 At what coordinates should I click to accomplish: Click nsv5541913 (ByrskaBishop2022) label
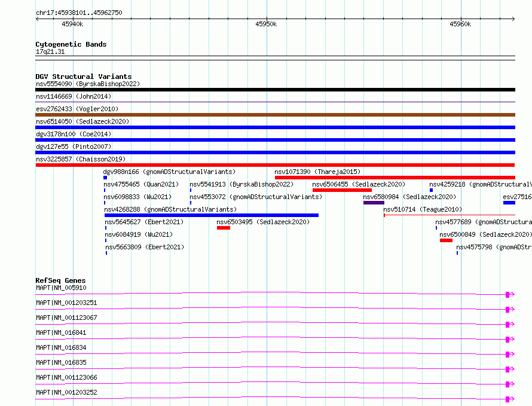pyautogui.click(x=241, y=184)
